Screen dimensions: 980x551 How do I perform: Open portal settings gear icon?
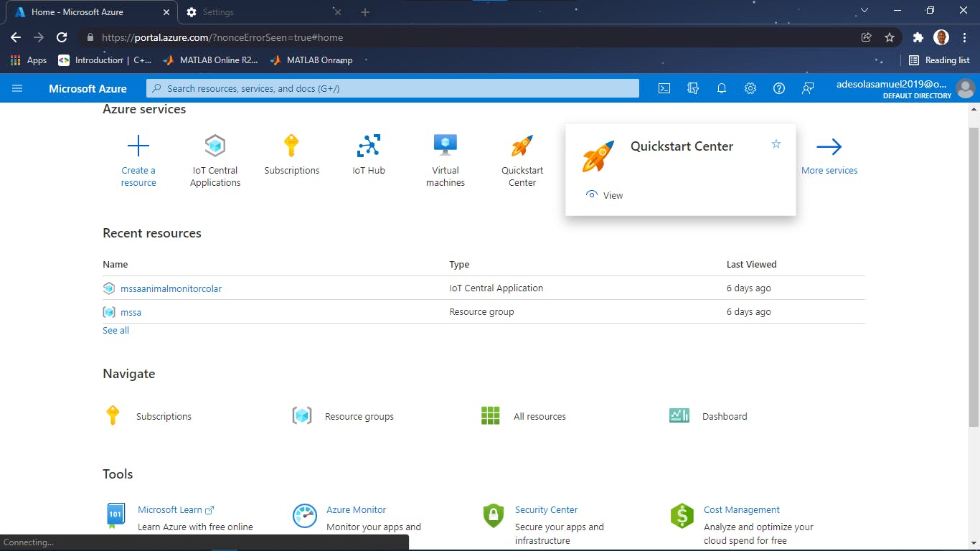tap(750, 88)
